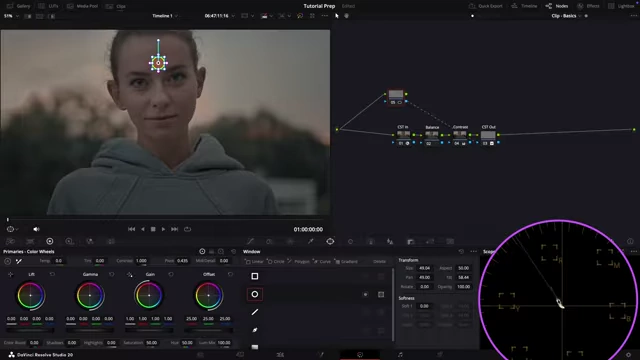This screenshot has width=640, height=360.
Task: Jump to first frame in viewer
Action: [x=131, y=229]
